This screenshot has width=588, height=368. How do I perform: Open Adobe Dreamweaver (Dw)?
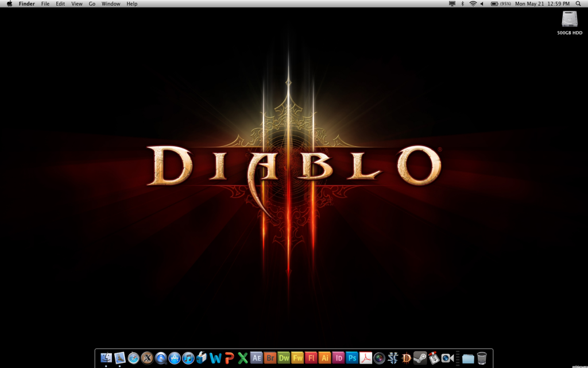284,358
